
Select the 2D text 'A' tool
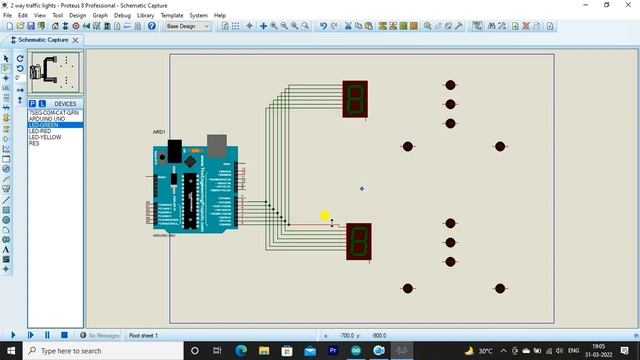point(6,249)
